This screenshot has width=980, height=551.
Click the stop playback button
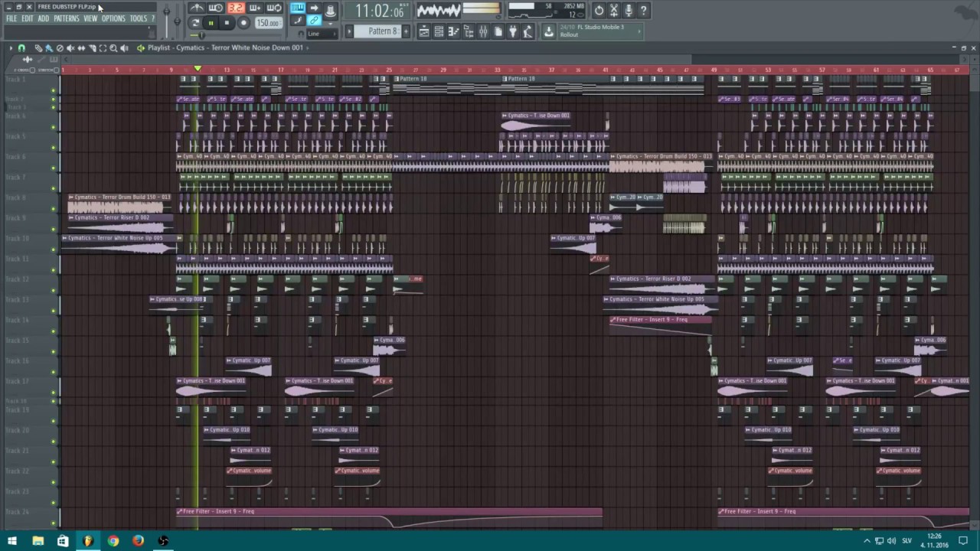(227, 23)
